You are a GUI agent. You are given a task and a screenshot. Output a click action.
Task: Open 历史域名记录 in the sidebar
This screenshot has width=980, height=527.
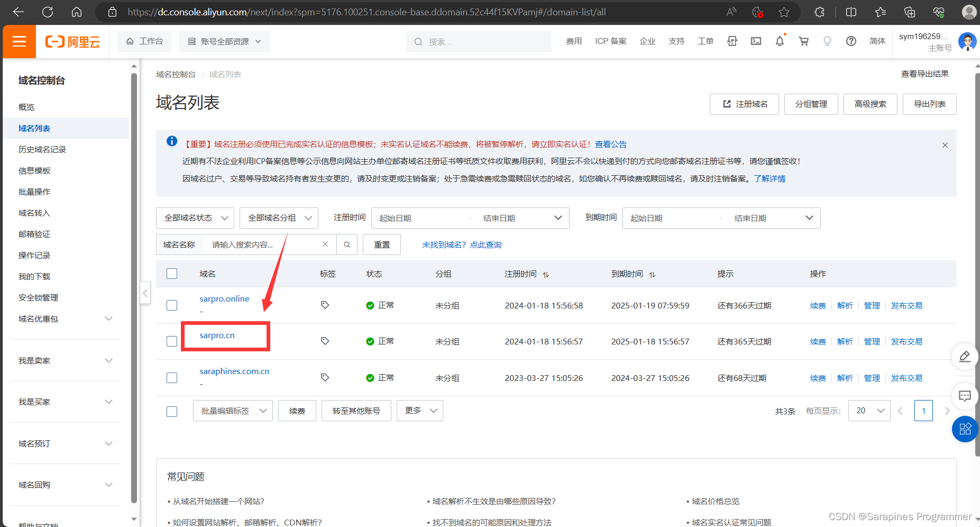click(x=42, y=149)
